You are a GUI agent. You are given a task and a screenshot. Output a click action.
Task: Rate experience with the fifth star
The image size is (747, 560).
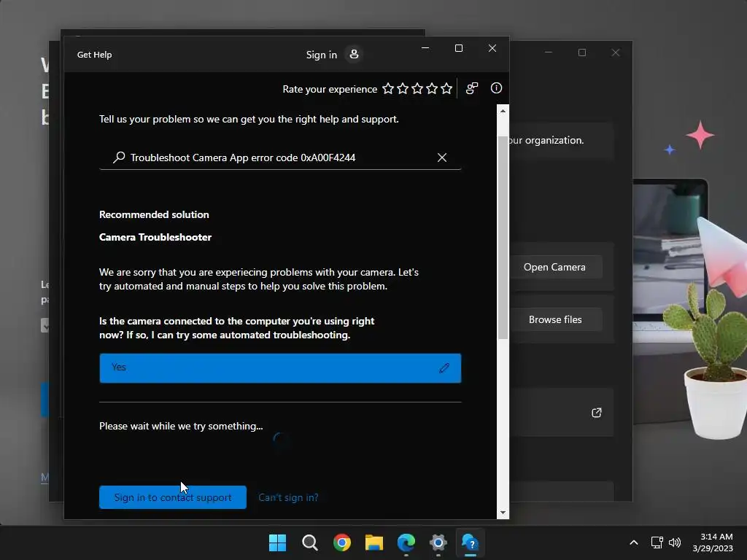click(446, 88)
